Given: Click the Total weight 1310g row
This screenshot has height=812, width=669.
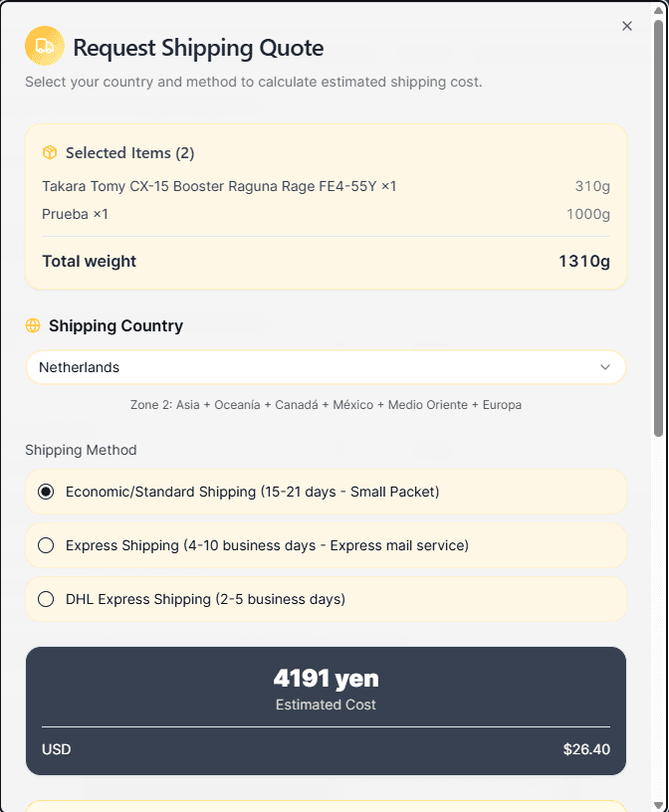Looking at the screenshot, I should (x=326, y=262).
